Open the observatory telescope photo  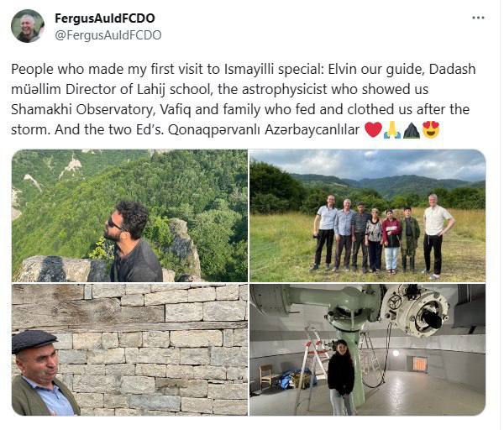[368, 349]
